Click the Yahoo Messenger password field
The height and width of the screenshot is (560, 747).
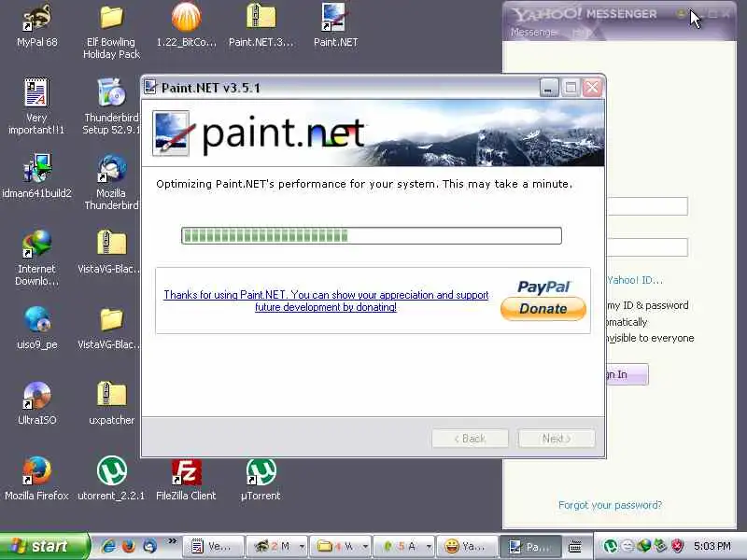[648, 247]
